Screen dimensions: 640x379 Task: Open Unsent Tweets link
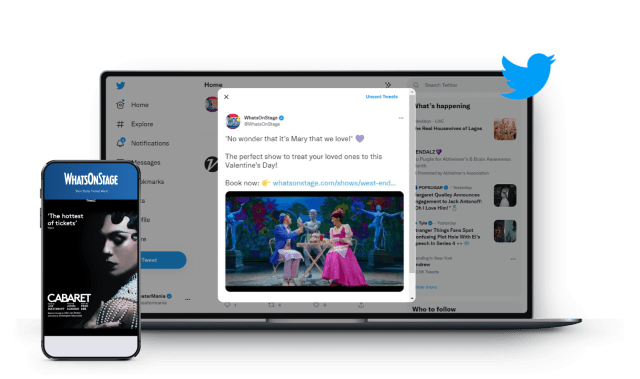pyautogui.click(x=382, y=97)
